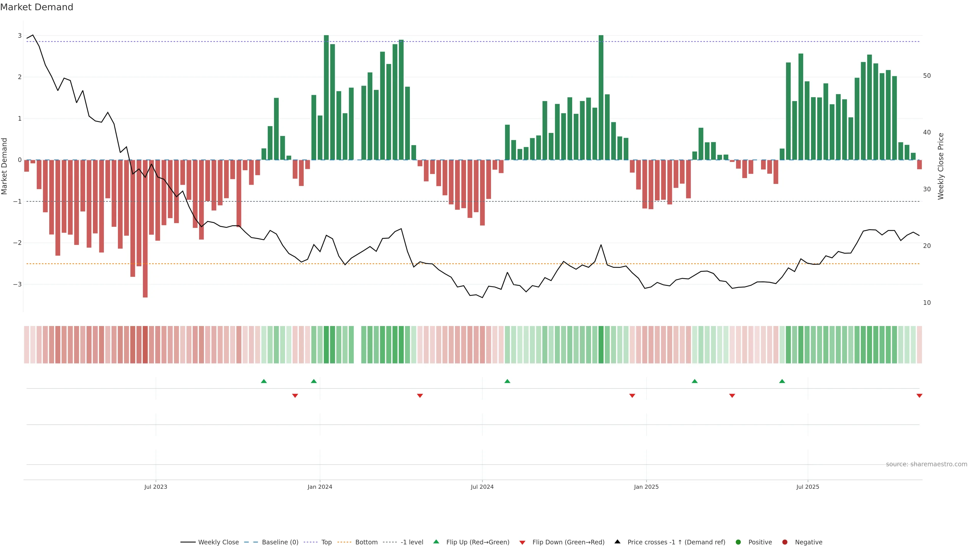Image resolution: width=980 pixels, height=551 pixels.
Task: Click the red flip-down triangle just before Jan 2025
Action: tap(632, 396)
